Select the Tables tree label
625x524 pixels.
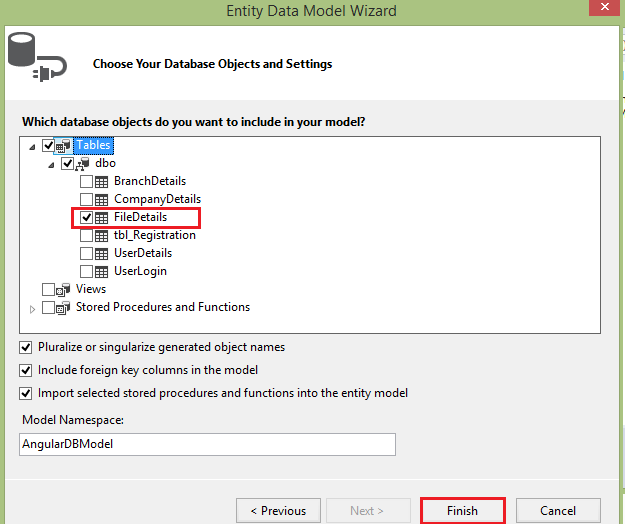(x=93, y=145)
